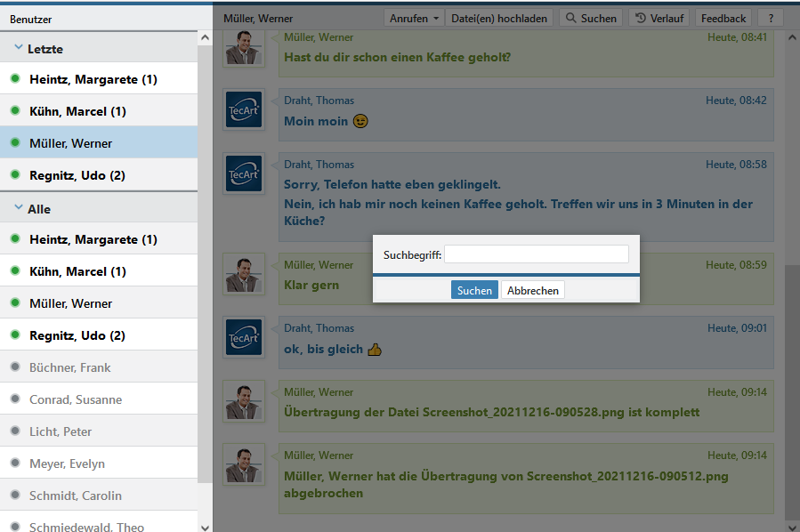Select Heintz, Margarete in Letzte list
This screenshot has height=532, width=800.
pos(93,79)
